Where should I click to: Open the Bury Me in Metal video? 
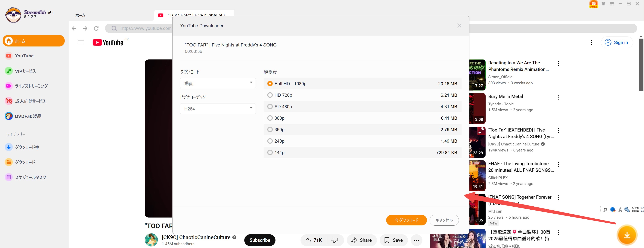(506, 96)
